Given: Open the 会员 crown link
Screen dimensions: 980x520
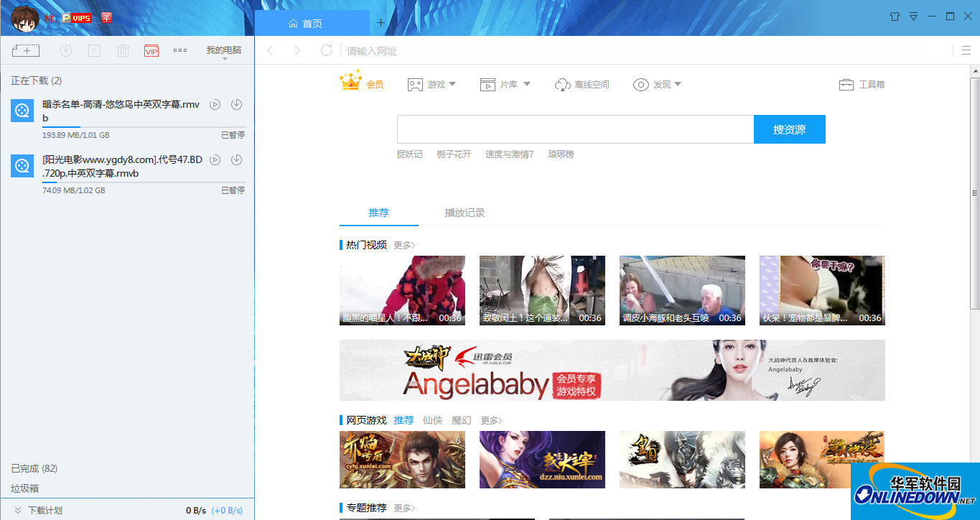Looking at the screenshot, I should point(362,82).
